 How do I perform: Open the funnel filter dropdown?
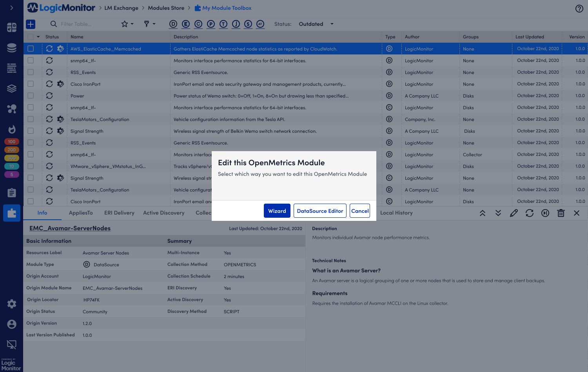tap(149, 24)
